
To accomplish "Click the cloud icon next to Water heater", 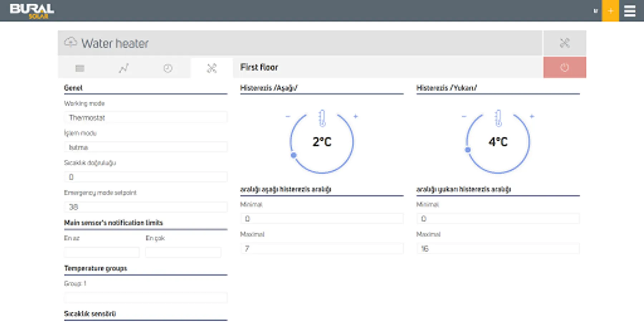I will [x=70, y=43].
